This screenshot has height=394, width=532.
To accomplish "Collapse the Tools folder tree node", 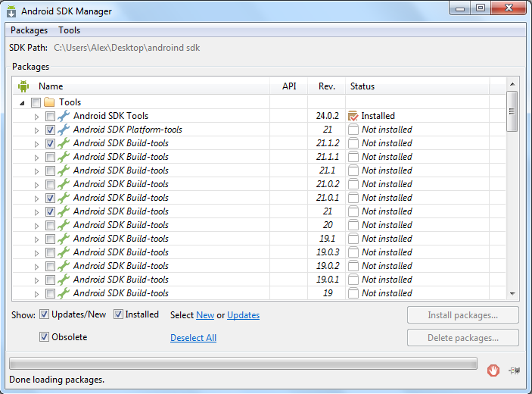I will [x=23, y=103].
